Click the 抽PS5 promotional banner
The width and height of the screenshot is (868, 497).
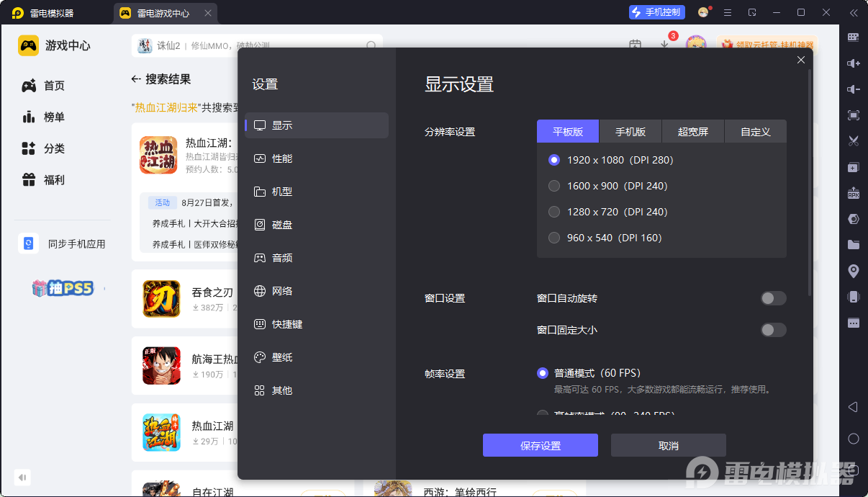pos(63,287)
